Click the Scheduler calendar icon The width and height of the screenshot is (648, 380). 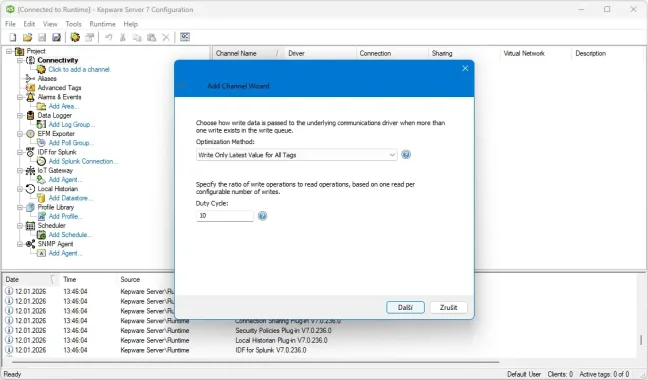(30, 226)
